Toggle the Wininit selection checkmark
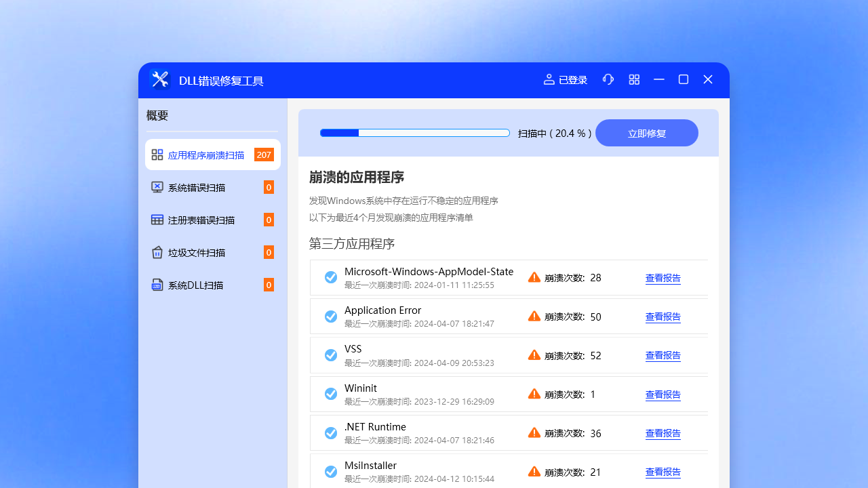 click(331, 393)
